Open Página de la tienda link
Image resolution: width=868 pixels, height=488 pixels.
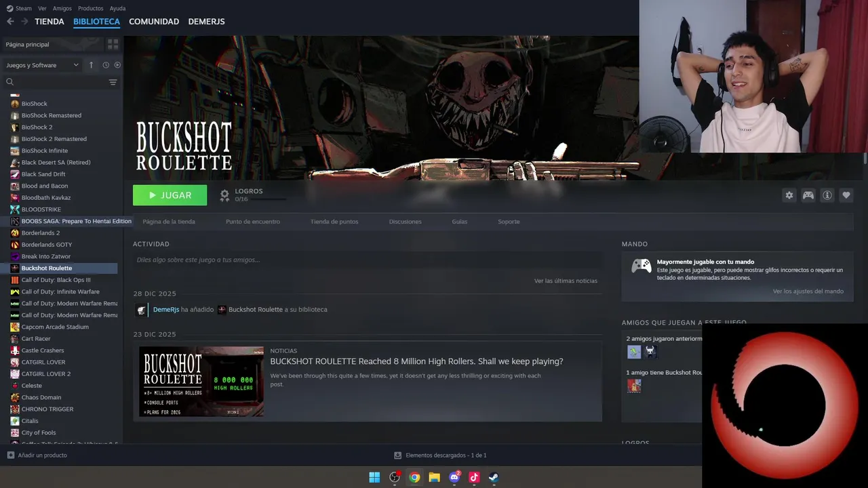pos(169,222)
